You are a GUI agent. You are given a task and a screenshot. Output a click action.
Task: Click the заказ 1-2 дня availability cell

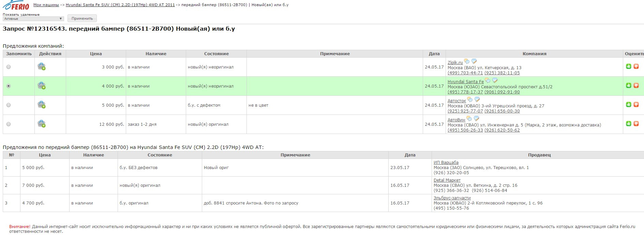(156, 124)
